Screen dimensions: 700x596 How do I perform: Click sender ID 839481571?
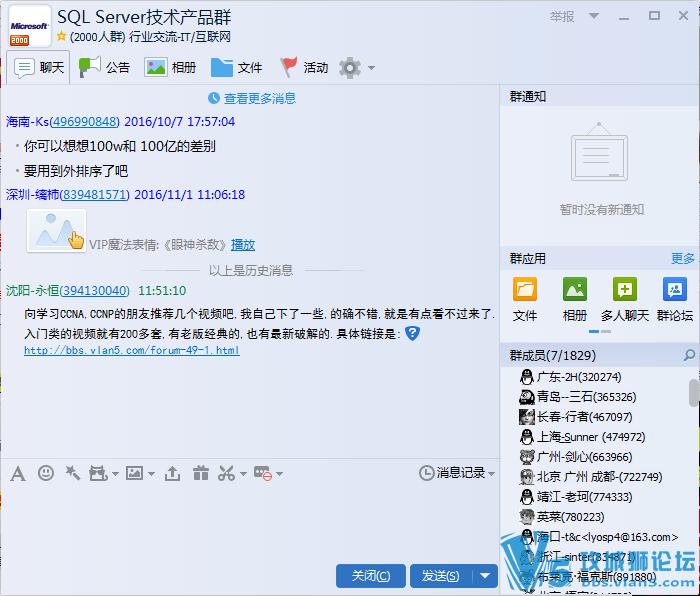[x=94, y=195]
